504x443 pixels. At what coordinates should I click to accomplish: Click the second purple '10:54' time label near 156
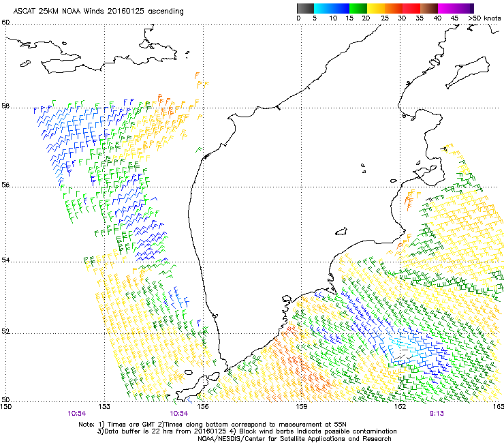tap(179, 414)
